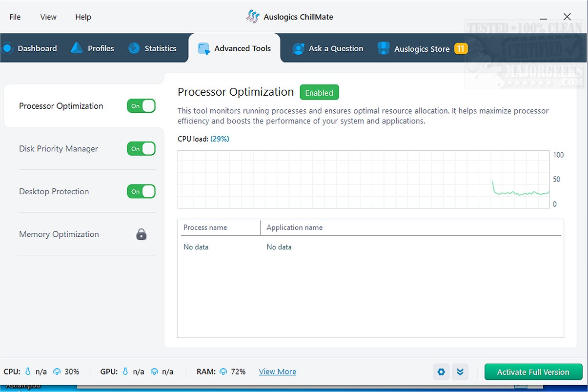The height and width of the screenshot is (392, 588).
Task: Click the Ask a Question person icon
Action: click(x=298, y=48)
